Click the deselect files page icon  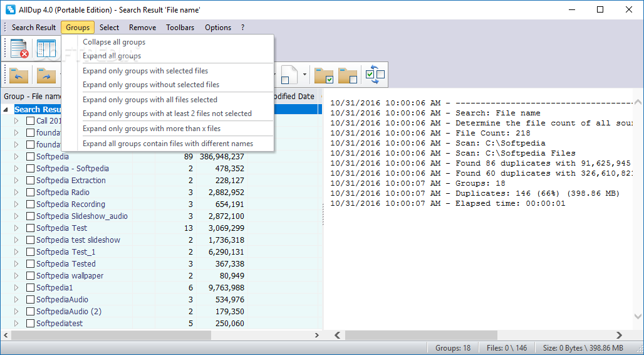click(290, 75)
